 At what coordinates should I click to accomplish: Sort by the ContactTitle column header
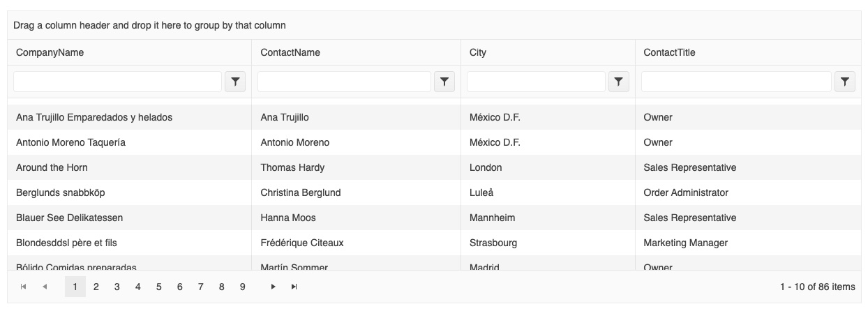(669, 52)
